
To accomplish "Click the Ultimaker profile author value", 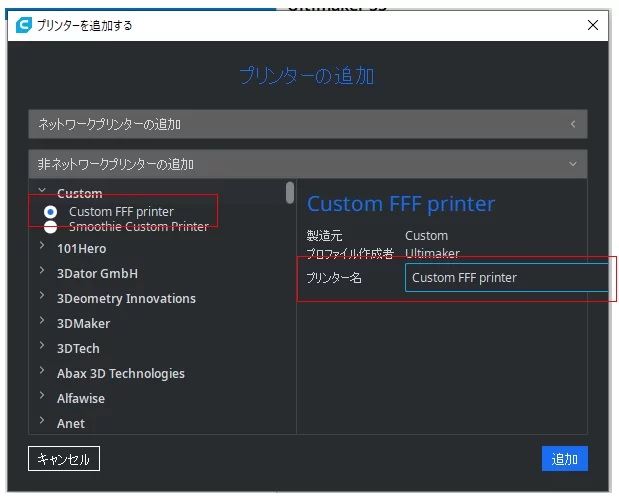I will (x=432, y=253).
